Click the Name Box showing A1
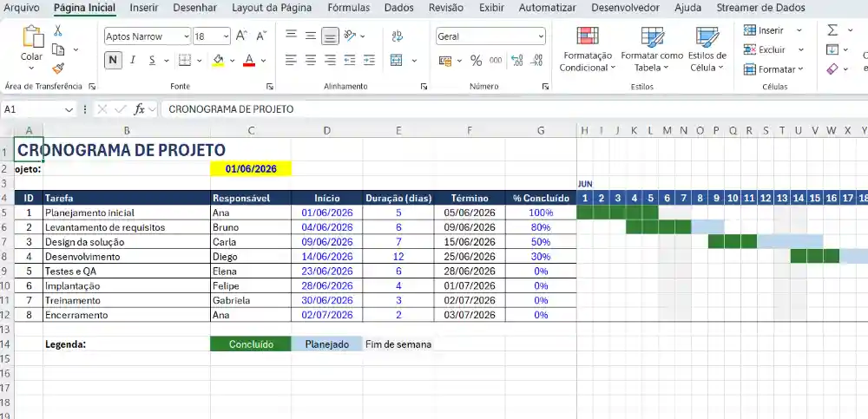This screenshot has width=868, height=419. 32,109
